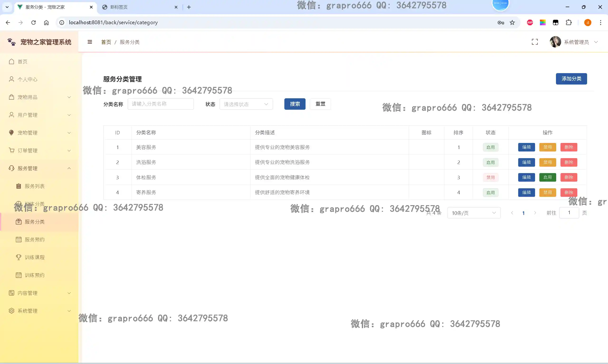
Task: Open the browser extensions puzzle icon
Action: [x=569, y=23]
